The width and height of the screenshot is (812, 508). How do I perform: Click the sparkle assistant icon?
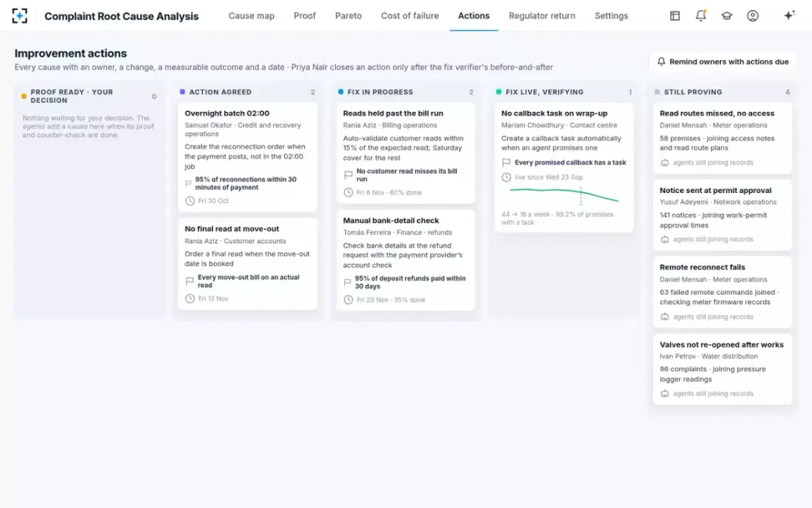click(x=789, y=16)
